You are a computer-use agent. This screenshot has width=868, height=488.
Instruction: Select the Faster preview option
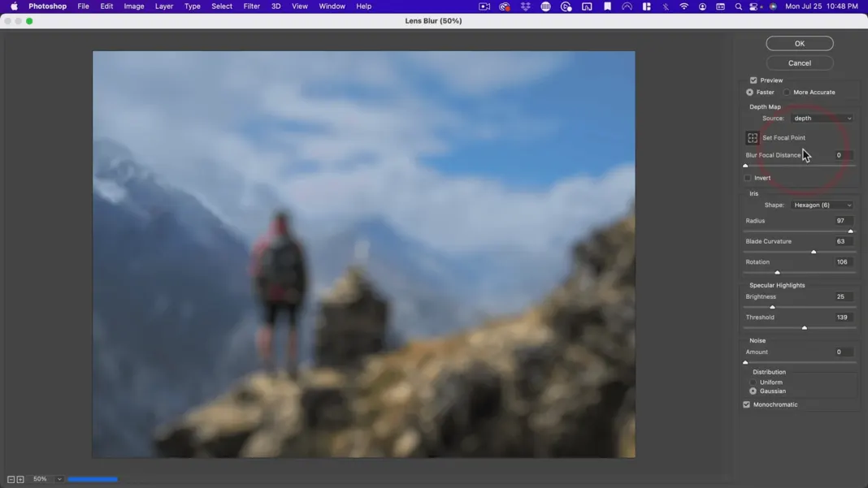pos(749,93)
